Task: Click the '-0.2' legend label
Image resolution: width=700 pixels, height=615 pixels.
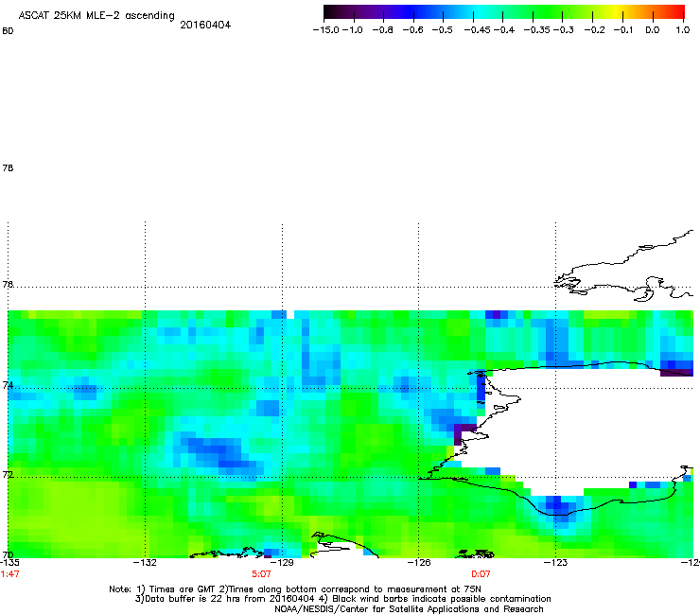Action: [595, 30]
